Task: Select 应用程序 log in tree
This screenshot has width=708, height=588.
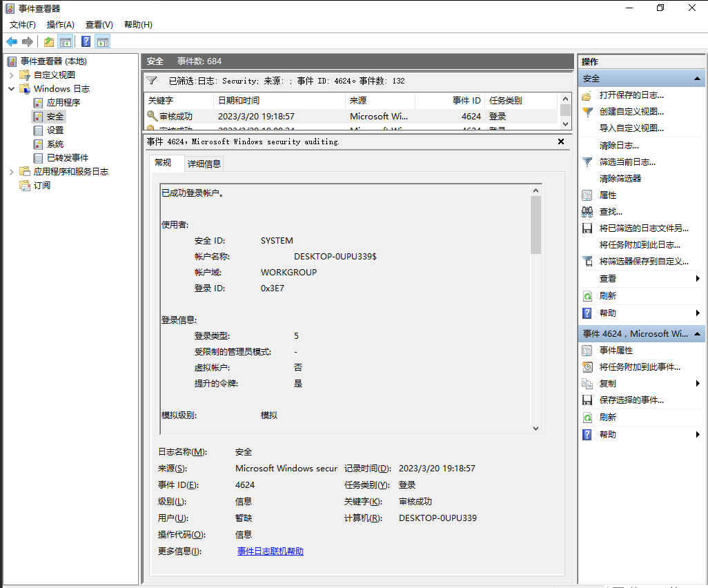Action: tap(63, 103)
